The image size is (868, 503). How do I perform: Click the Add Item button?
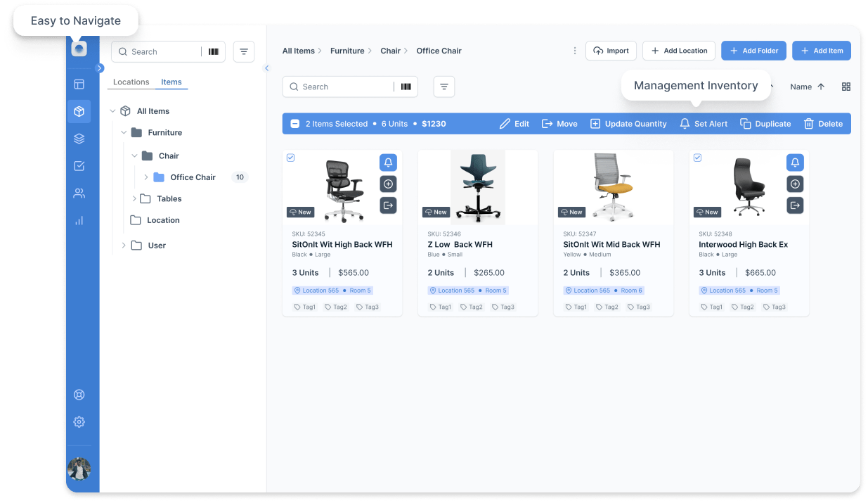821,51
